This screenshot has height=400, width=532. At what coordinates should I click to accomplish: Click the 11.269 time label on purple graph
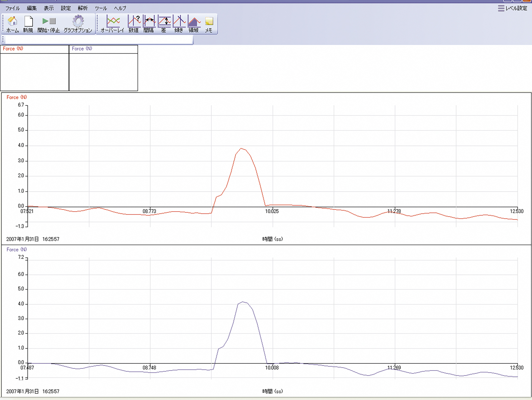(394, 368)
